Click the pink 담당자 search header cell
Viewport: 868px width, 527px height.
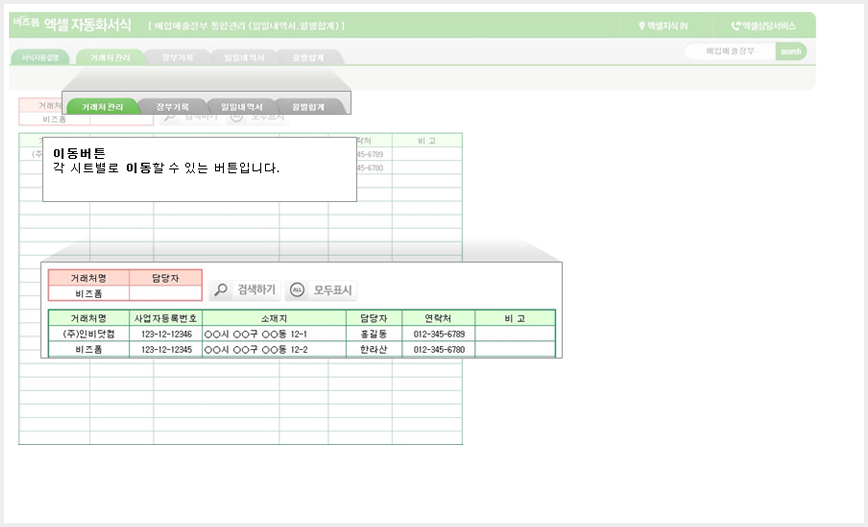(166, 278)
